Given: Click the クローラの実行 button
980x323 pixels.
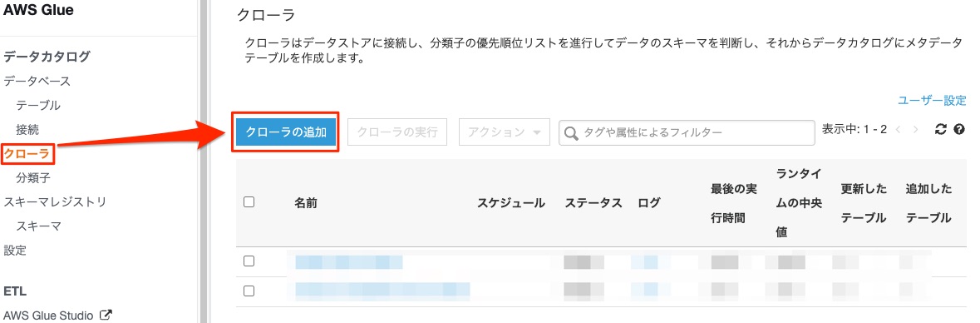Looking at the screenshot, I should coord(397,132).
